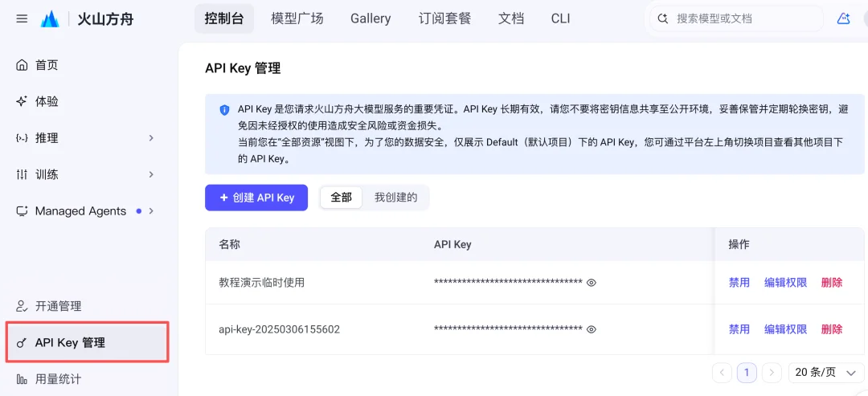Click the person icon beside 开通管理
The width and height of the screenshot is (868, 396).
pos(22,306)
